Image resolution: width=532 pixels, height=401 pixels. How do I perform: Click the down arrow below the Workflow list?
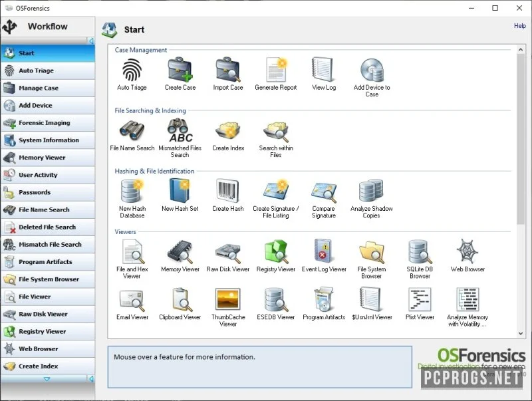pyautogui.click(x=47, y=378)
